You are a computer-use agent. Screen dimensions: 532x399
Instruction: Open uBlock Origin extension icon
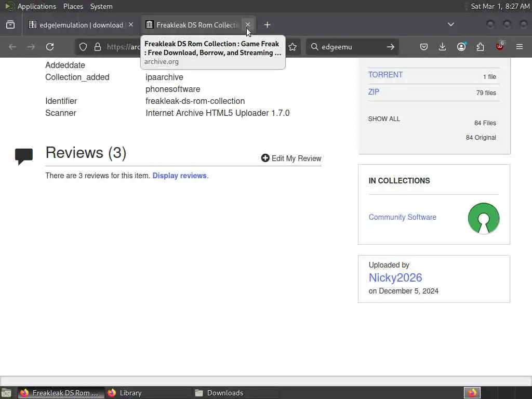[x=500, y=46]
